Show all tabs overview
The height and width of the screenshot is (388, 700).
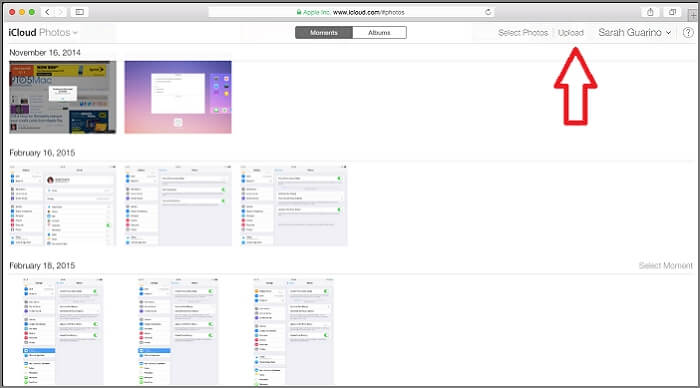672,12
